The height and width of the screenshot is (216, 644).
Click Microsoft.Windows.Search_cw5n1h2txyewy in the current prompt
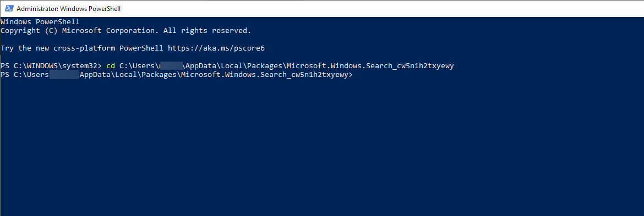(265, 75)
